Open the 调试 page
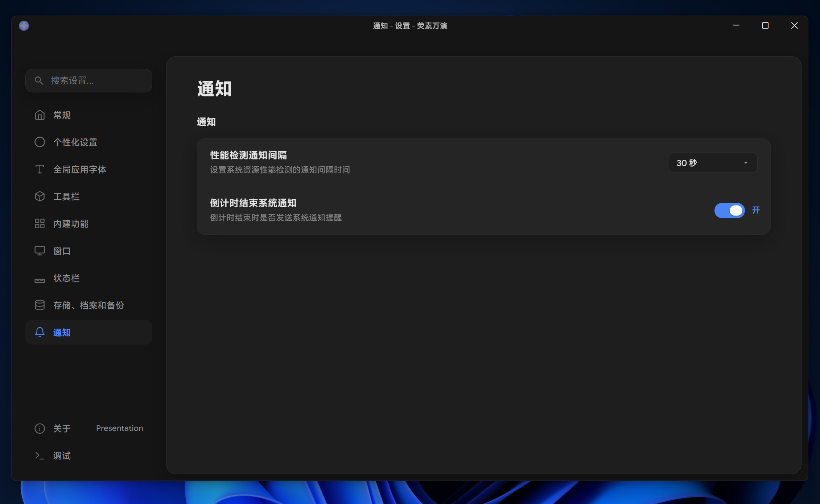820x504 pixels. click(x=89, y=455)
